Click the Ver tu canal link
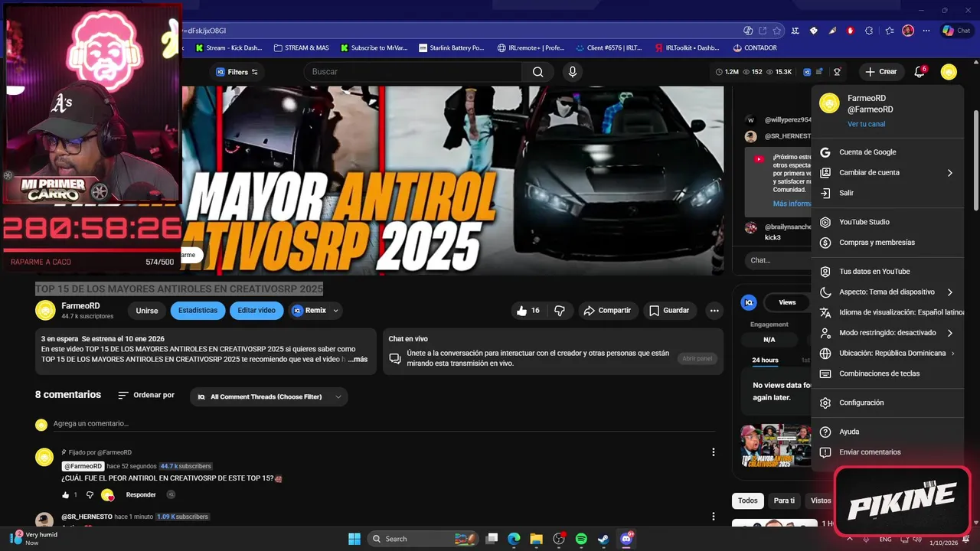 (x=866, y=124)
